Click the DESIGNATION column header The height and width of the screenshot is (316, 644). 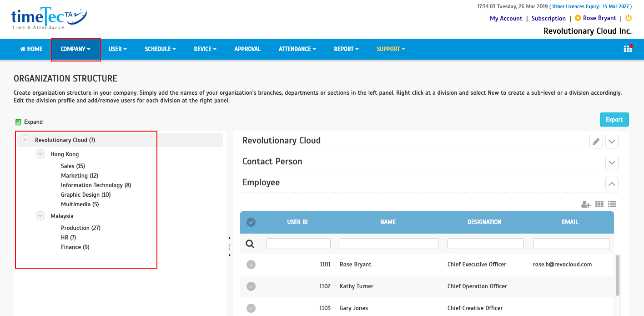pos(484,222)
